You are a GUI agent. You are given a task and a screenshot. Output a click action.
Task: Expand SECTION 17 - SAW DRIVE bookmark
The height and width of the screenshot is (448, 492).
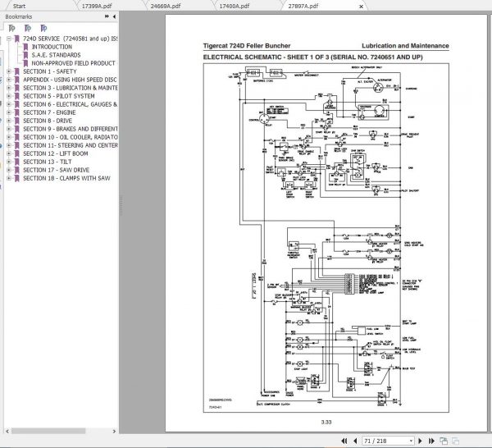tap(9, 170)
